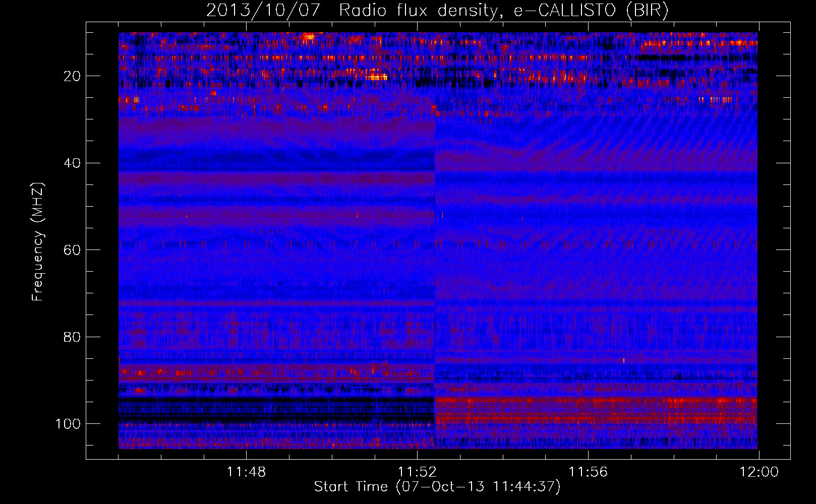Click the 12:00 time tick label
The image size is (816, 504).
click(759, 472)
